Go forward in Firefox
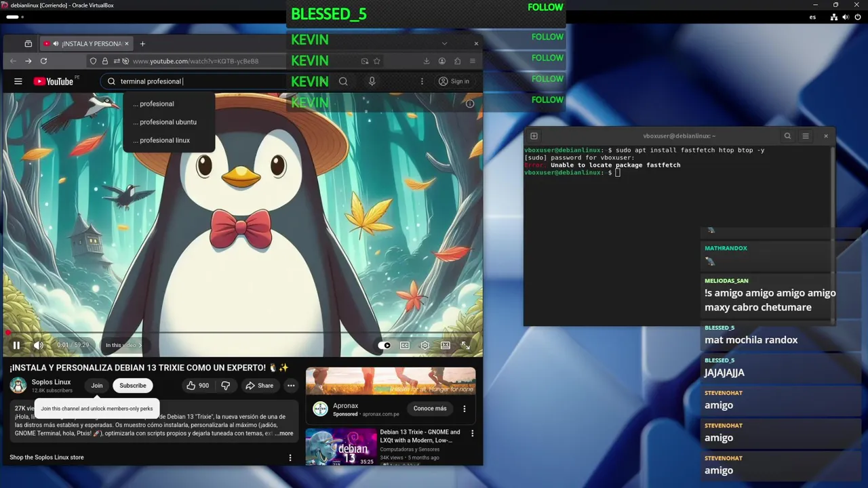The width and height of the screenshot is (868, 488). [28, 61]
